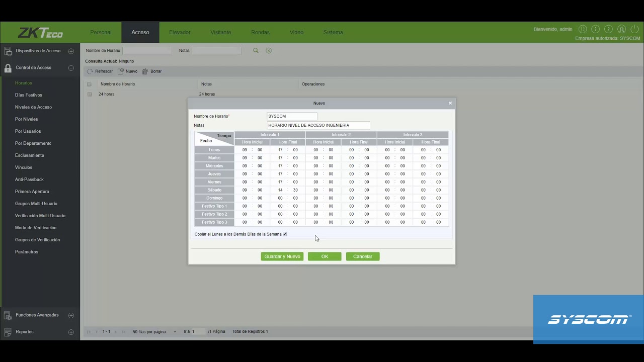Image resolution: width=644 pixels, height=362 pixels.
Task: Select Niveles de Acceso in sidebar
Action: point(33,107)
